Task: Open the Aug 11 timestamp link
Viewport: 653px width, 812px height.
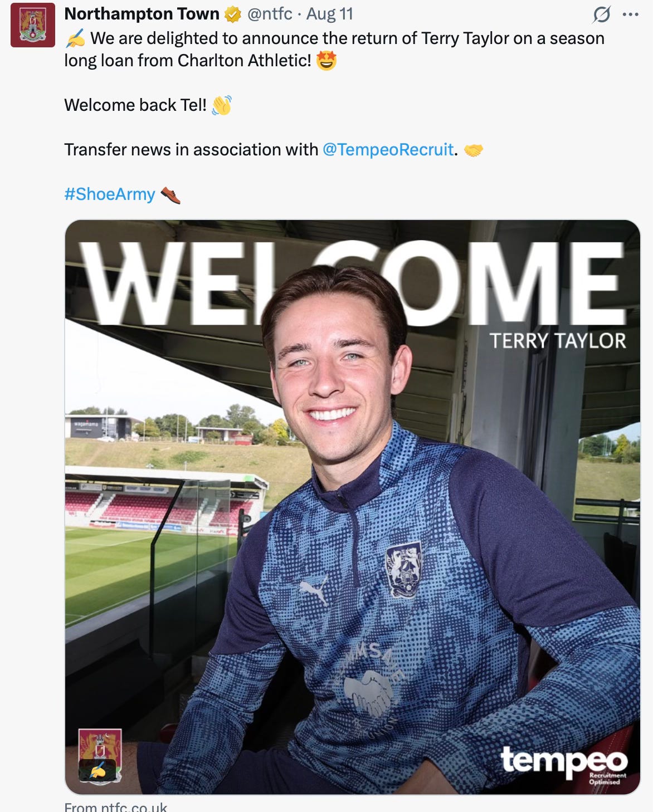Action: (329, 14)
